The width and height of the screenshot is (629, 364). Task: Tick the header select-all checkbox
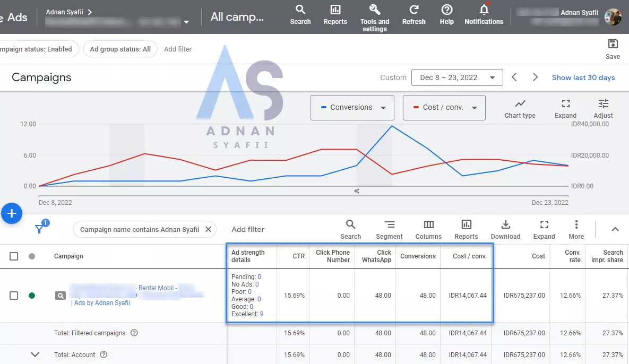[14, 256]
